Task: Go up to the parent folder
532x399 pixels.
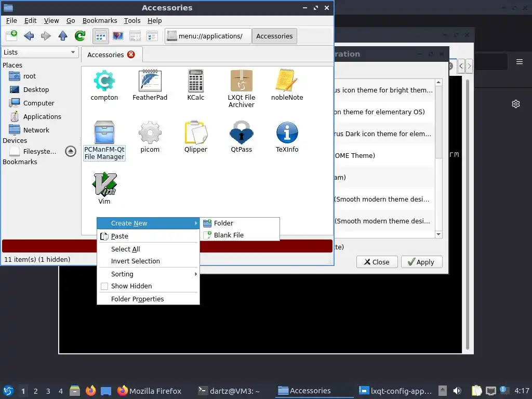Action: [63, 36]
